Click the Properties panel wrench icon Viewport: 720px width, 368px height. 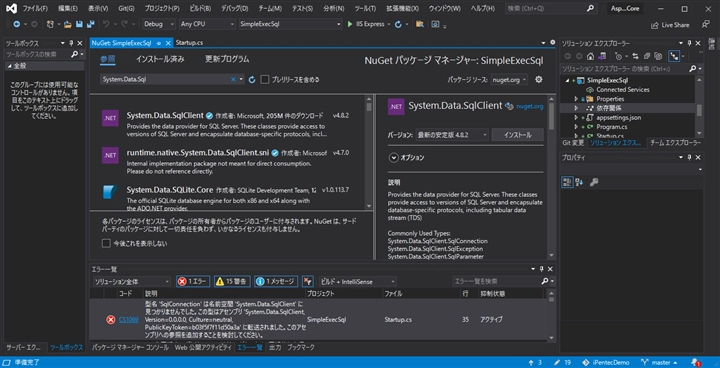(593, 182)
